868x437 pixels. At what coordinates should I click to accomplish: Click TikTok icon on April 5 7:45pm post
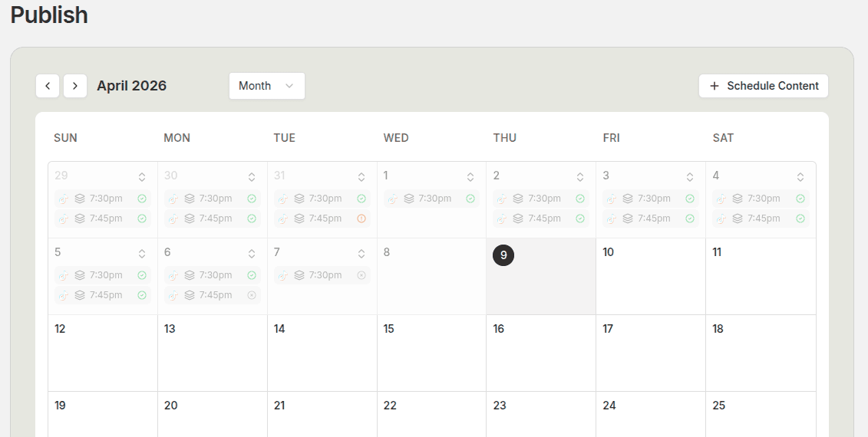pyautogui.click(x=63, y=295)
